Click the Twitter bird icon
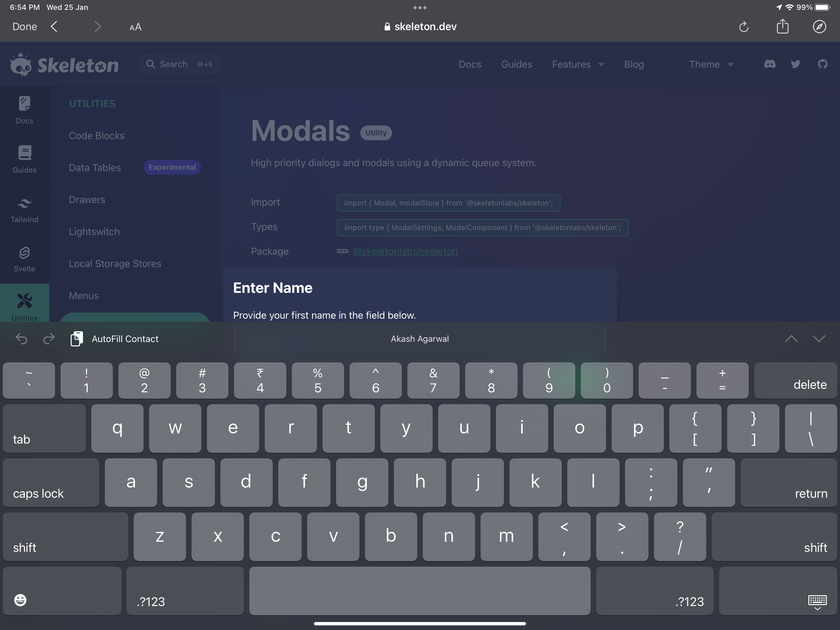This screenshot has height=630, width=840. 795,64
